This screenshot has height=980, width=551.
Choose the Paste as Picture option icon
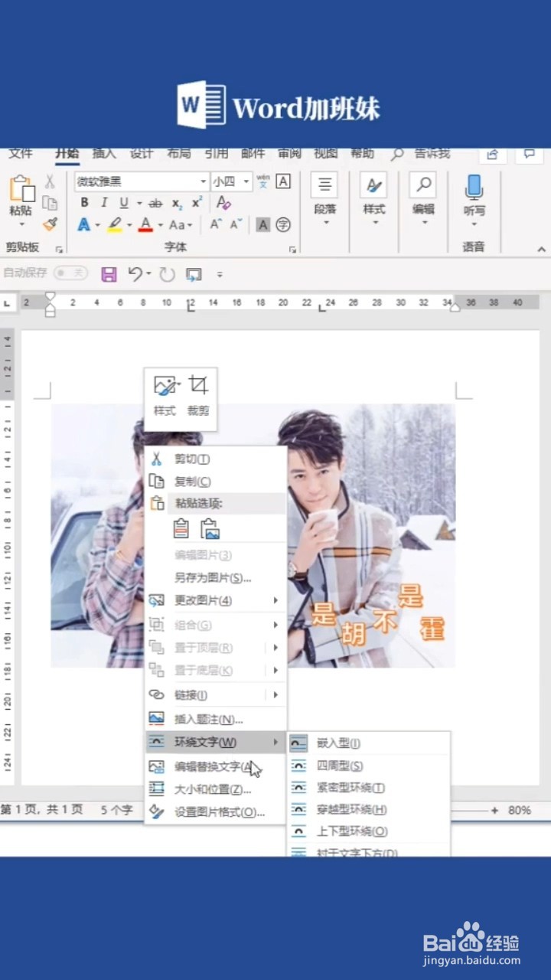[x=210, y=528]
